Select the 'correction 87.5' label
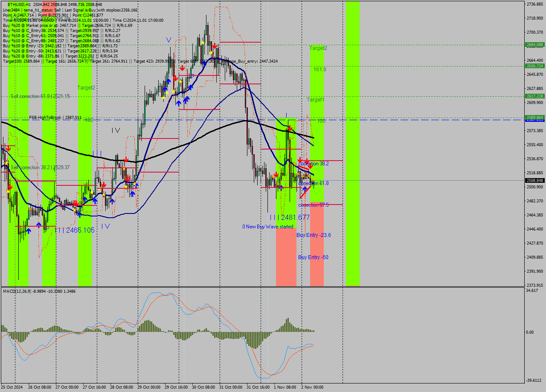Screen dimensions: 546x392 314,205
